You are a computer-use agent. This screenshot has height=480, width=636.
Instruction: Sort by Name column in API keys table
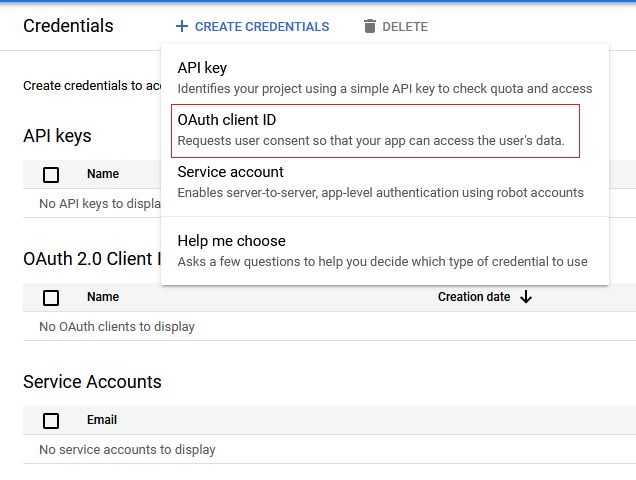click(x=103, y=174)
